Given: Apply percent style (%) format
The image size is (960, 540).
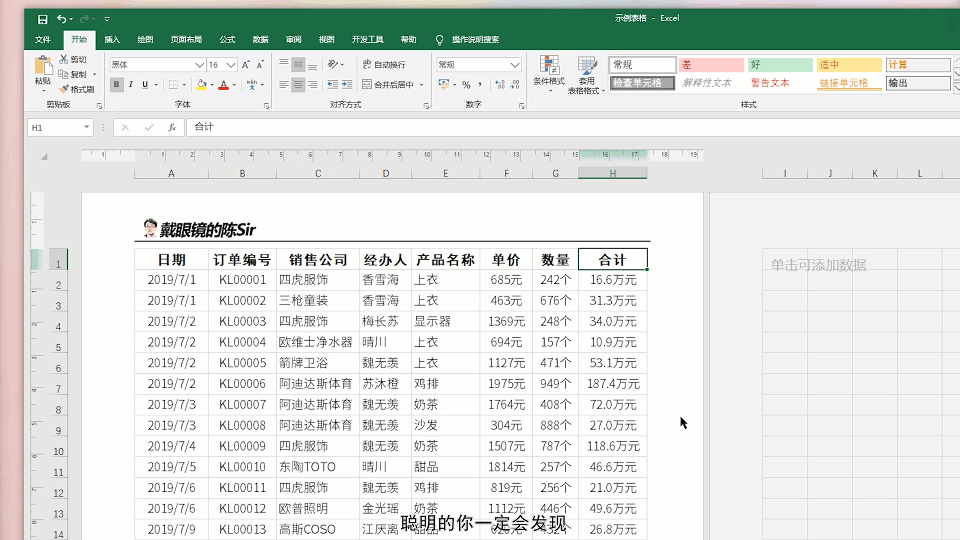Looking at the screenshot, I should tap(467, 84).
